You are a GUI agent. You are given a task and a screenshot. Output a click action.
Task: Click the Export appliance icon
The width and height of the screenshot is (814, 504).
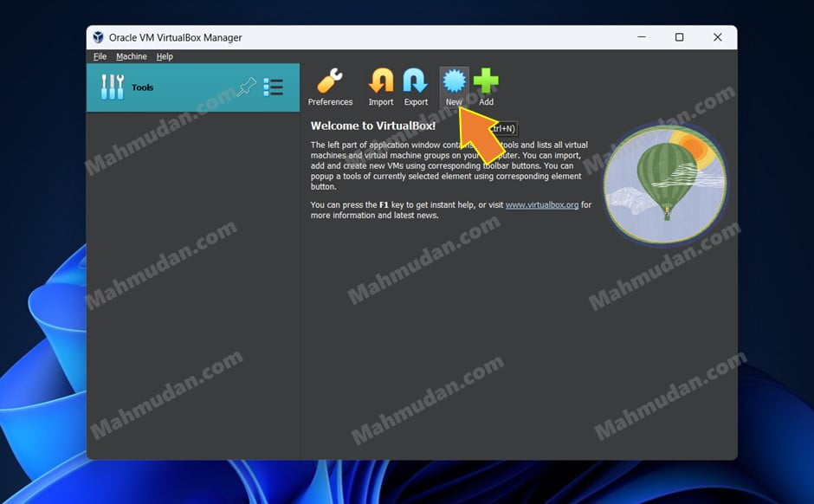(416, 83)
